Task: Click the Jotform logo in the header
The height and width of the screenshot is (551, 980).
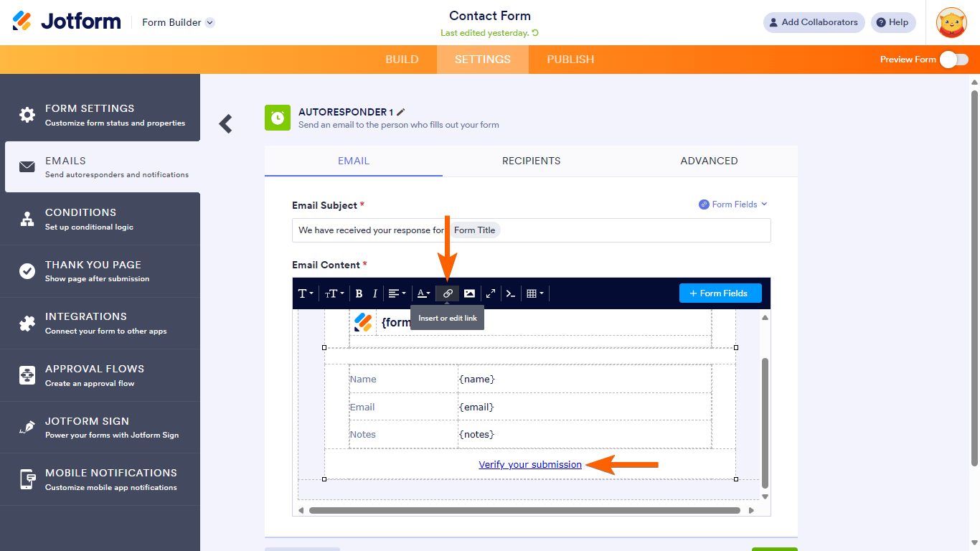Action: coord(67,22)
